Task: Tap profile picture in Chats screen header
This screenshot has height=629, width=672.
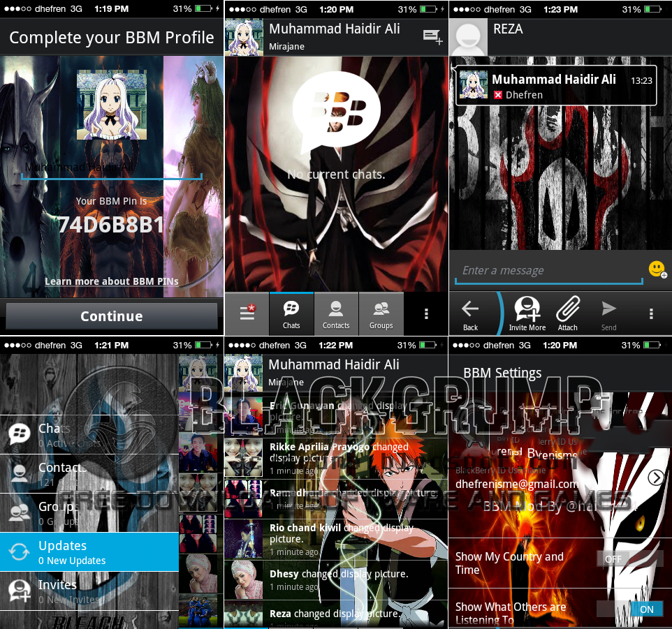Action: point(244,37)
